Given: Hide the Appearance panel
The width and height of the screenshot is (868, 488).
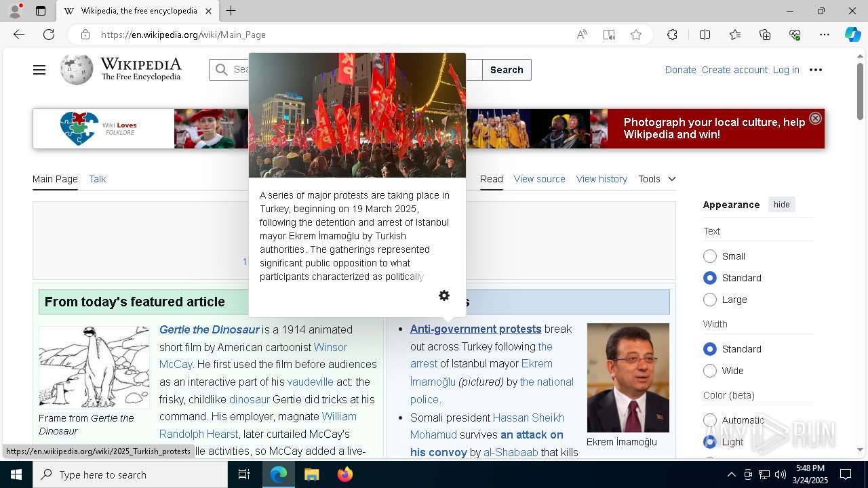Looking at the screenshot, I should tap(781, 205).
